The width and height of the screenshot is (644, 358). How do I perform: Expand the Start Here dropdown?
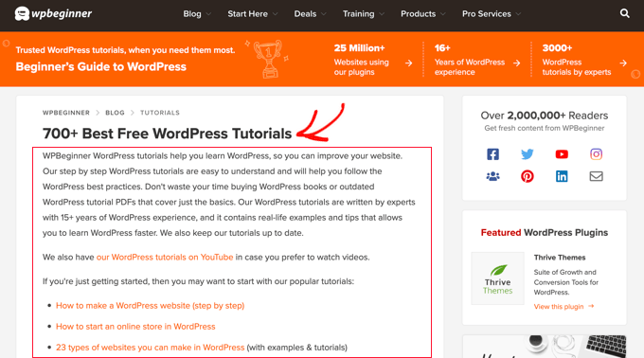(x=253, y=14)
